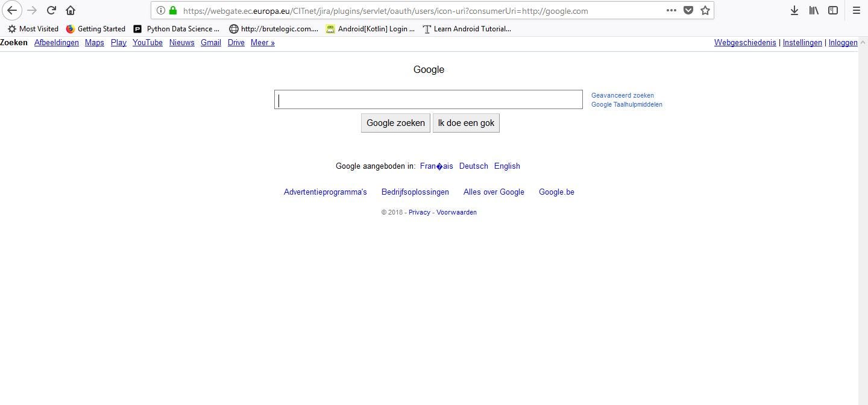Image resolution: width=868 pixels, height=405 pixels.
Task: Toggle the sidebar icon
Action: pyautogui.click(x=833, y=10)
